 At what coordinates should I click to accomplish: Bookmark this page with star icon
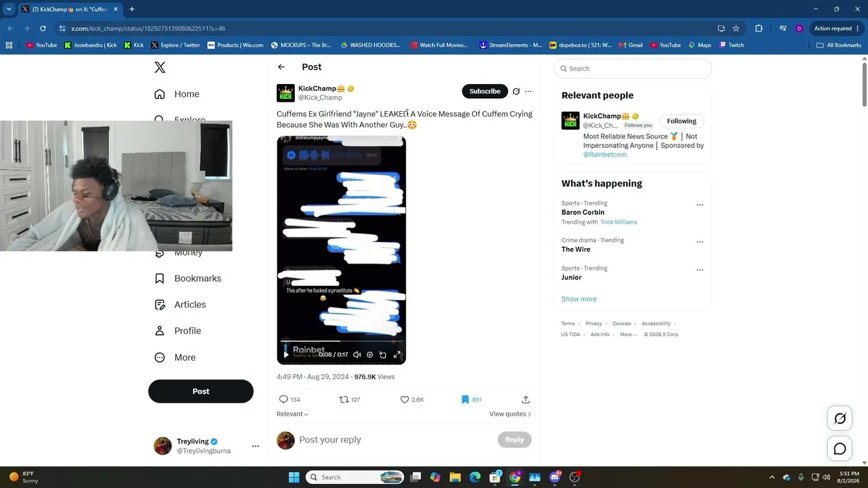(x=736, y=28)
